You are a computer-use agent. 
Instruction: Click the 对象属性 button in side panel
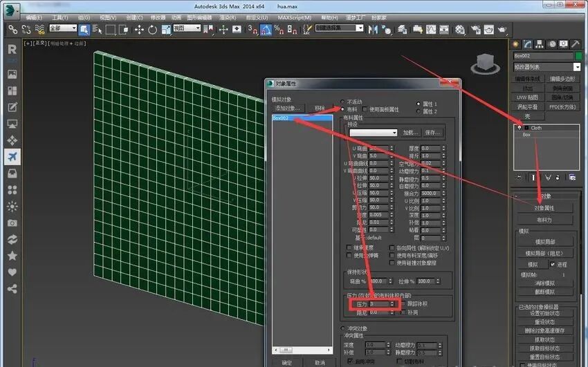coord(544,208)
